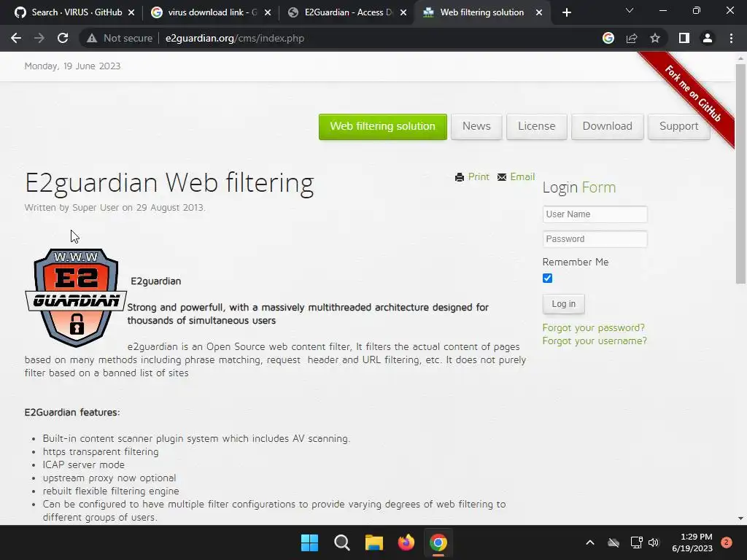Click the address bar URL text

[235, 38]
